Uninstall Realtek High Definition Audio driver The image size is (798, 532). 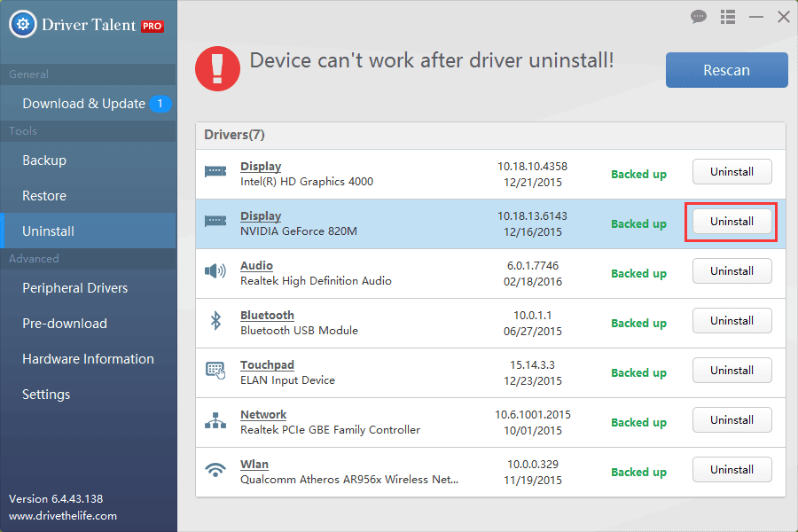pos(731,270)
